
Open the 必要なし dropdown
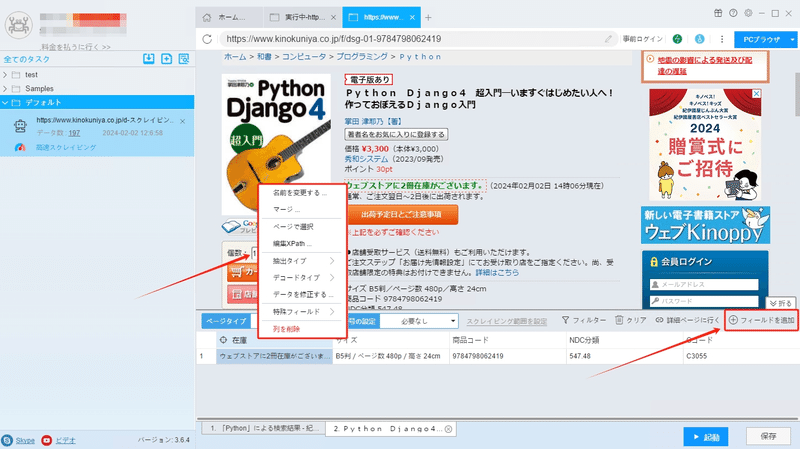[418, 321]
